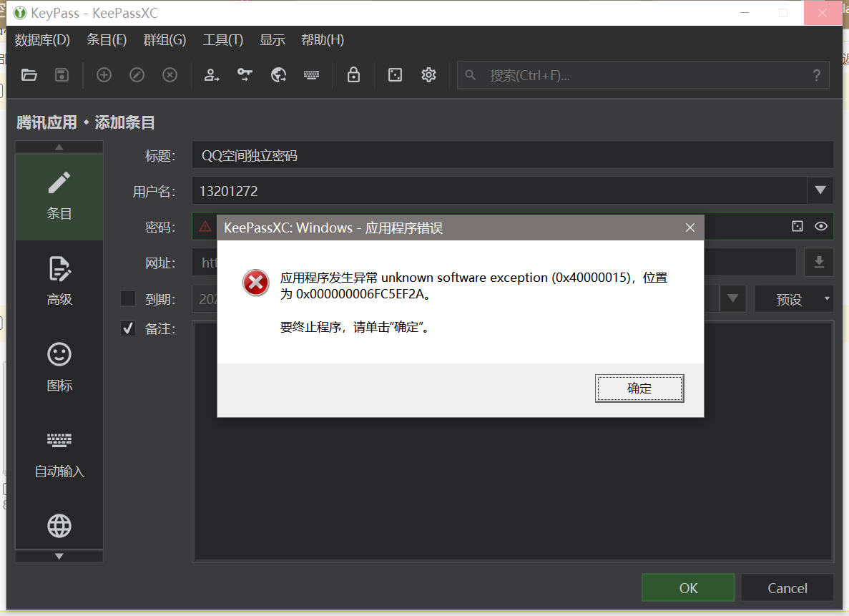Open browser integration globe section in sidebar

(59, 526)
